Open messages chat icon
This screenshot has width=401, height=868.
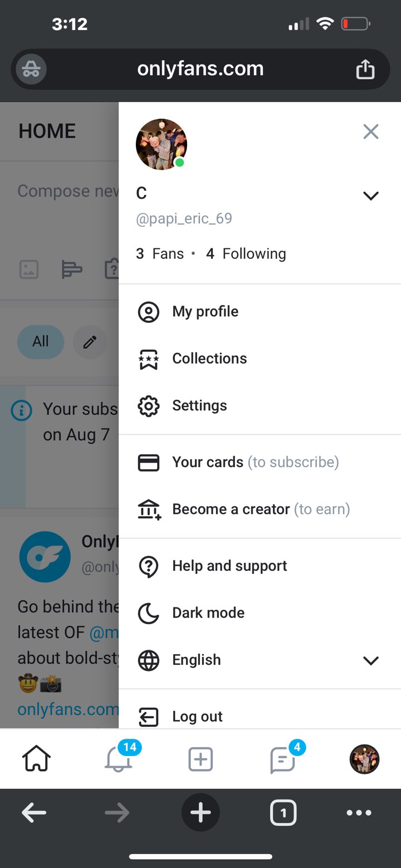tap(282, 759)
